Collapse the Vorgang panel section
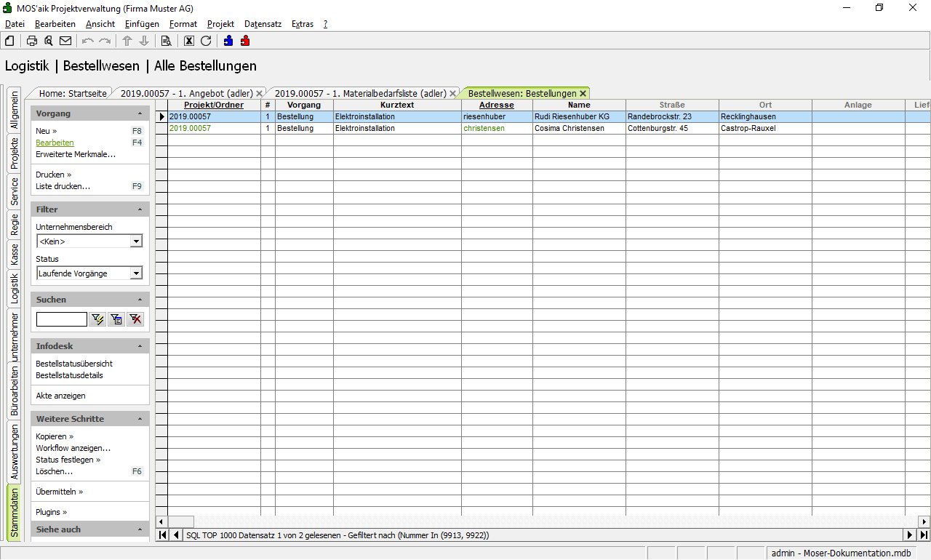 (x=140, y=114)
